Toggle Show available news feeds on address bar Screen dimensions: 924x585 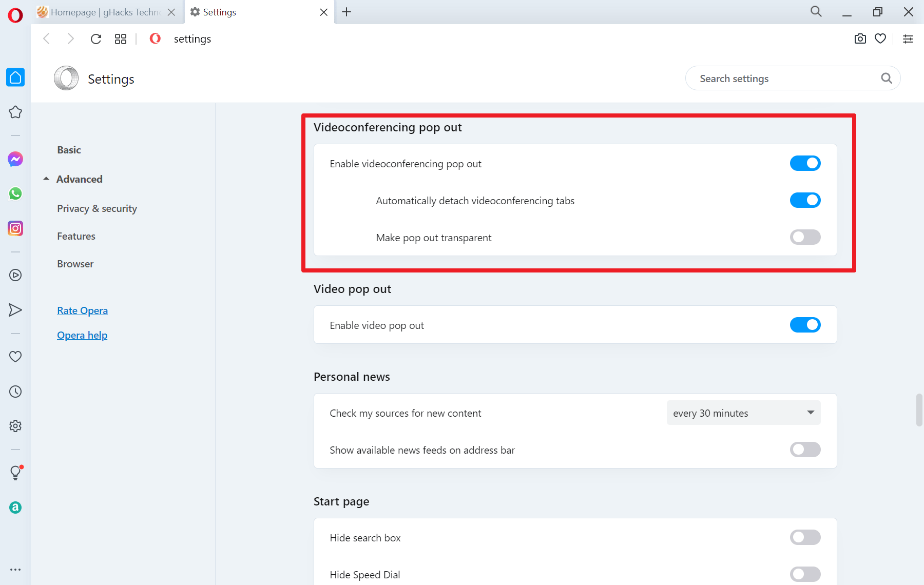point(805,450)
